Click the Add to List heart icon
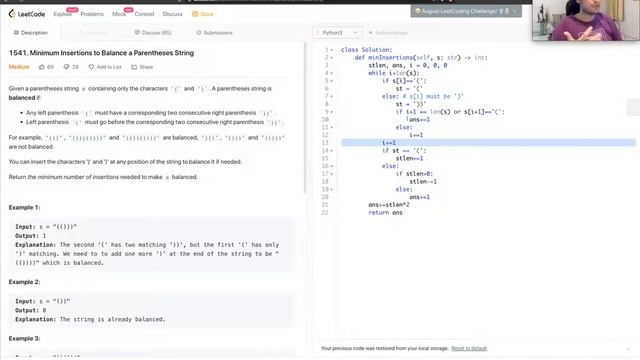The width and height of the screenshot is (640, 360). click(x=91, y=67)
